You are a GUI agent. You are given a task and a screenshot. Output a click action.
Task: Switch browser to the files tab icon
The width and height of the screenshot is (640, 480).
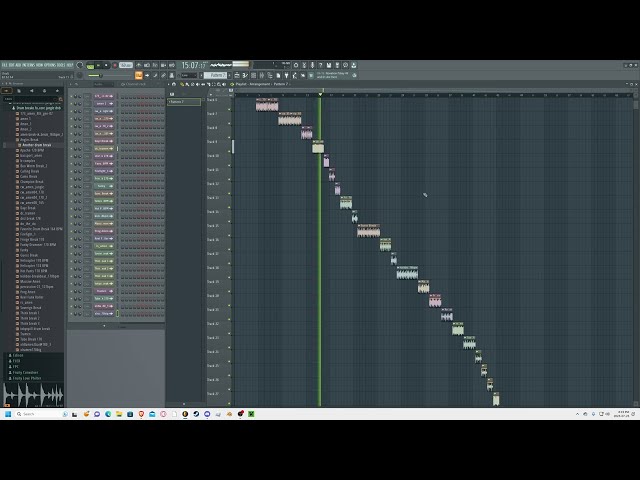click(x=19, y=91)
